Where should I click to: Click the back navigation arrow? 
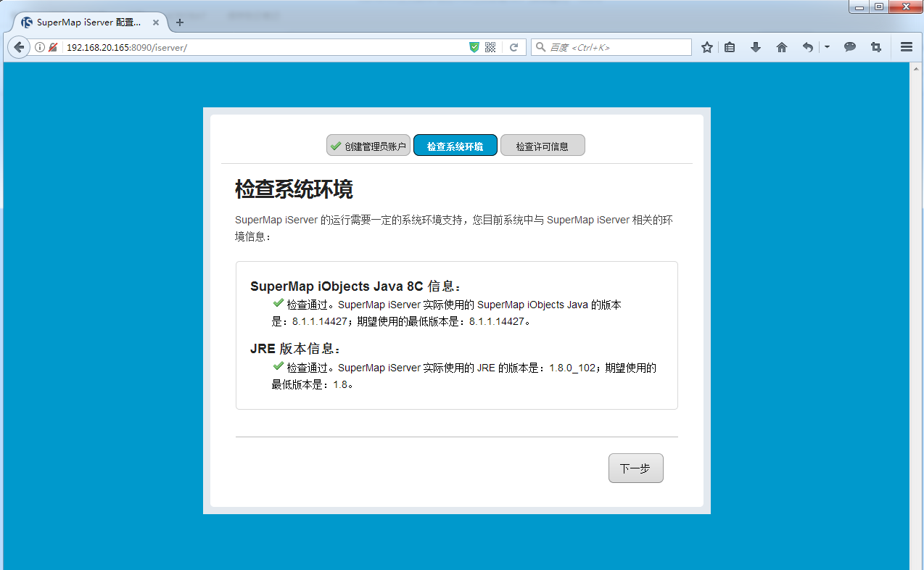[18, 46]
